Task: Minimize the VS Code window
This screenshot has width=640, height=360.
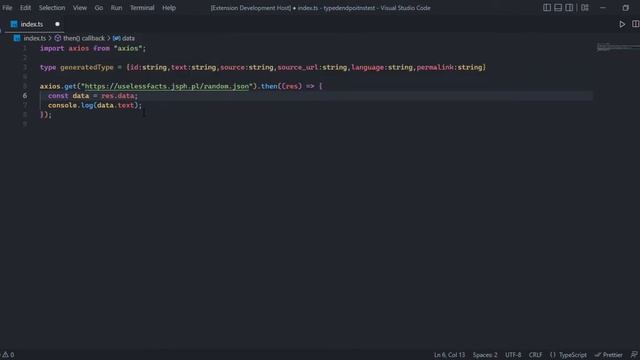Action: click(x=603, y=8)
